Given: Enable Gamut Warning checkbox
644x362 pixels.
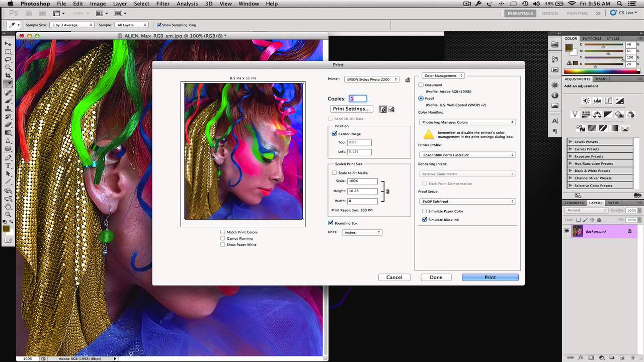Looking at the screenshot, I should pos(223,238).
